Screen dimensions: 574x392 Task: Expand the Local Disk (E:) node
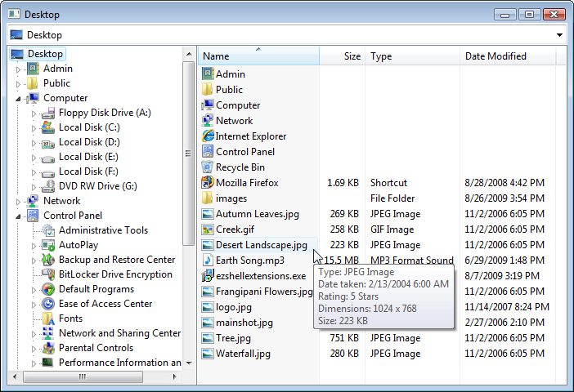[x=34, y=158]
